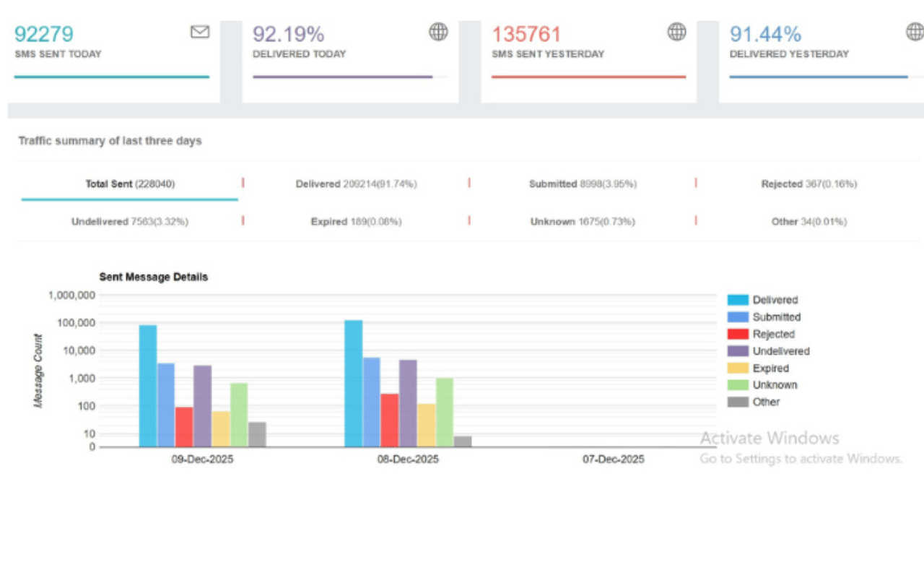Click the Undelivered bar for 08-Dec-2025
The image size is (924, 578).
pyautogui.click(x=409, y=403)
